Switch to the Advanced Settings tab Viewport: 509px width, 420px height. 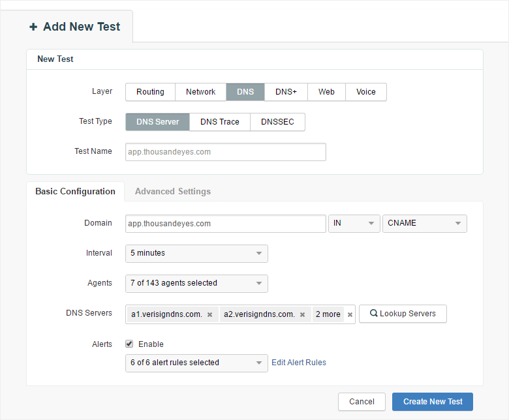(172, 191)
